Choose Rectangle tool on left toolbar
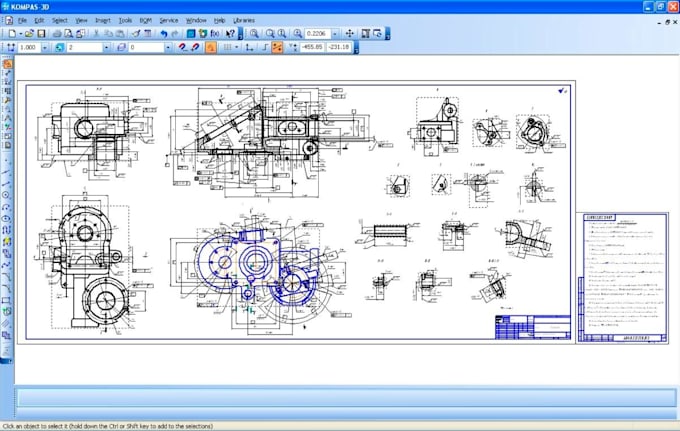The height and width of the screenshot is (431, 680). (7, 300)
